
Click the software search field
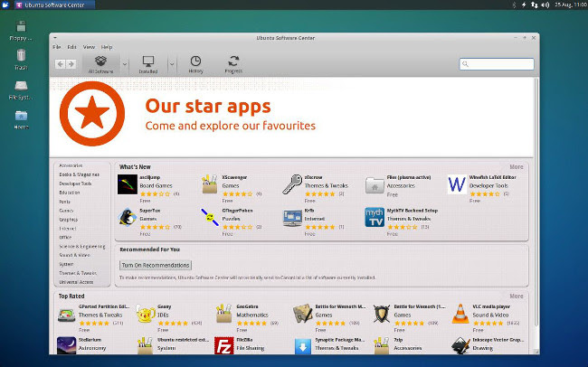click(497, 64)
